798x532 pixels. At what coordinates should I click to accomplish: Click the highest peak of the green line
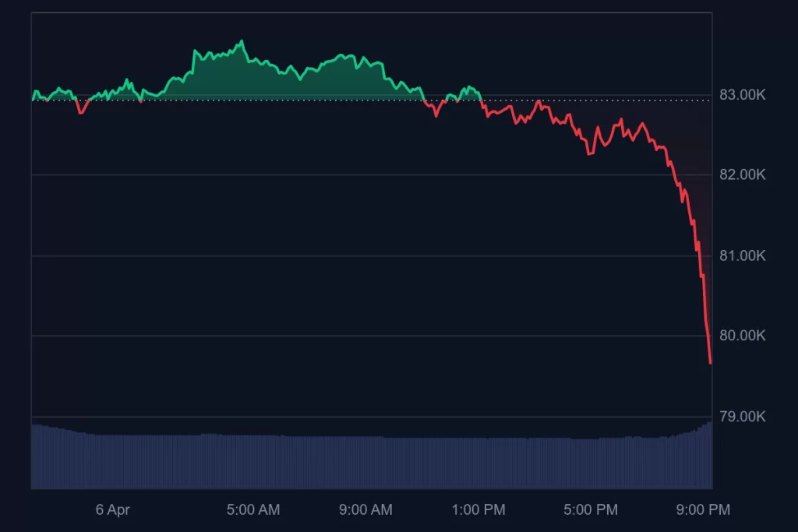click(242, 41)
